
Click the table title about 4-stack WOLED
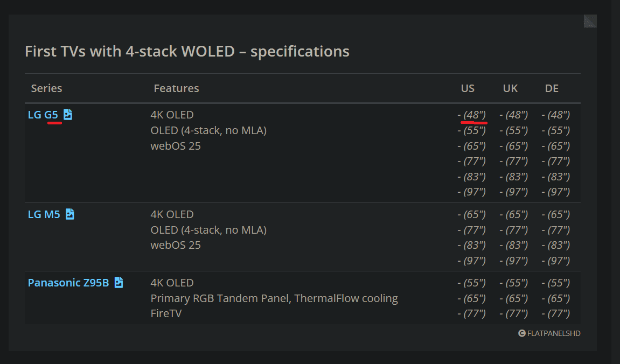pos(187,52)
